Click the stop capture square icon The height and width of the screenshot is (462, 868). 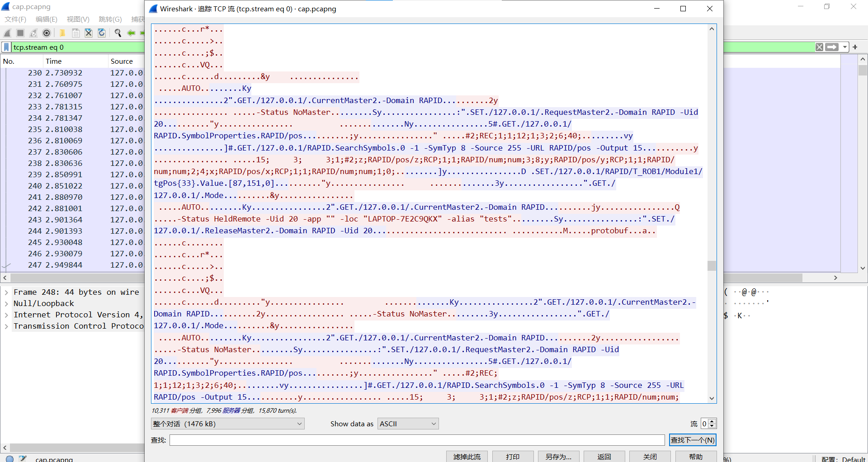20,33
